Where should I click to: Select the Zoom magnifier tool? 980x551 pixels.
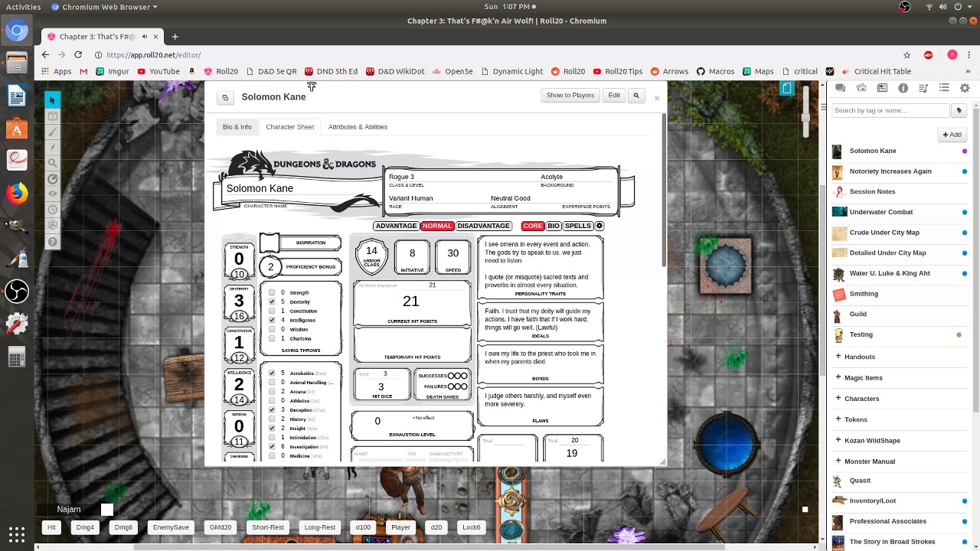click(52, 163)
